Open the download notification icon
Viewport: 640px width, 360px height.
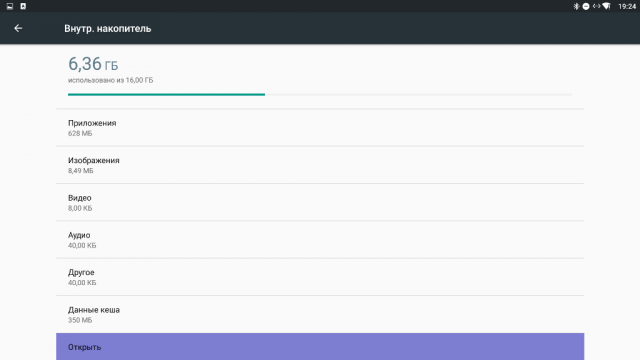pos(23,6)
